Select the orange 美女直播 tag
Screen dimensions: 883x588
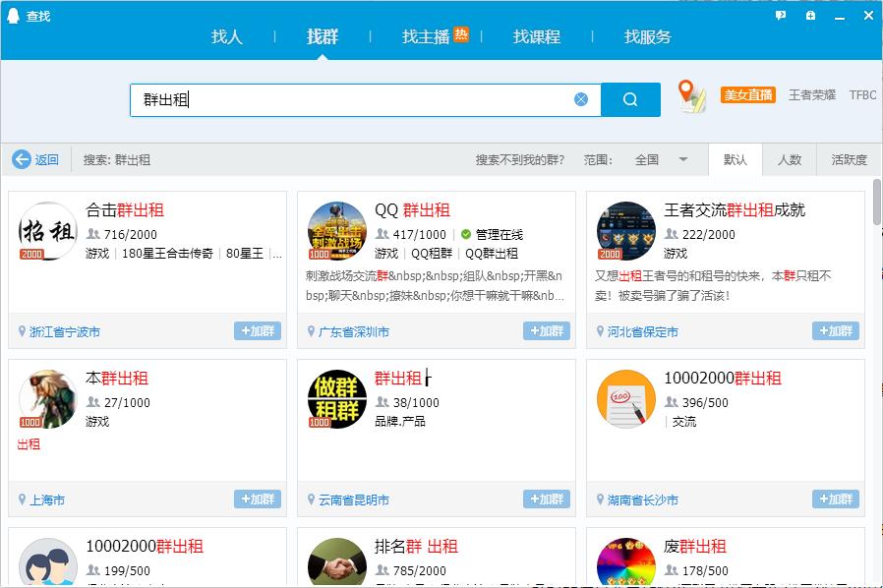pos(746,94)
